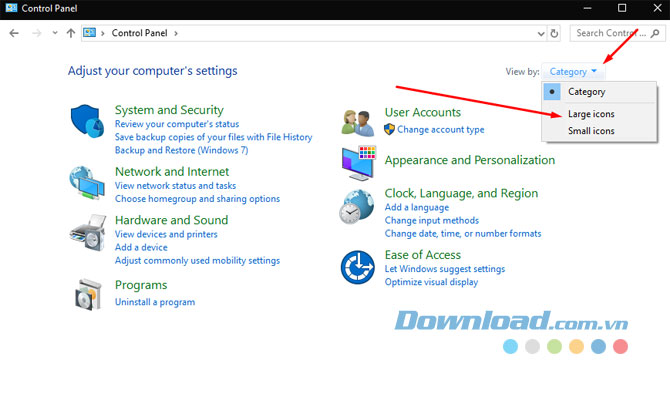Select Category in View by menu

(599, 91)
